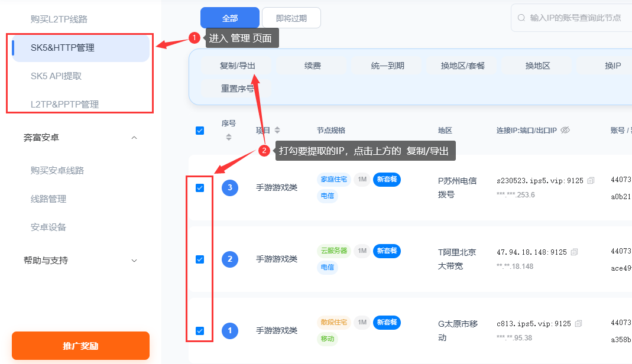The height and width of the screenshot is (364, 632).
Task: Click the 换IP button
Action: tap(607, 66)
